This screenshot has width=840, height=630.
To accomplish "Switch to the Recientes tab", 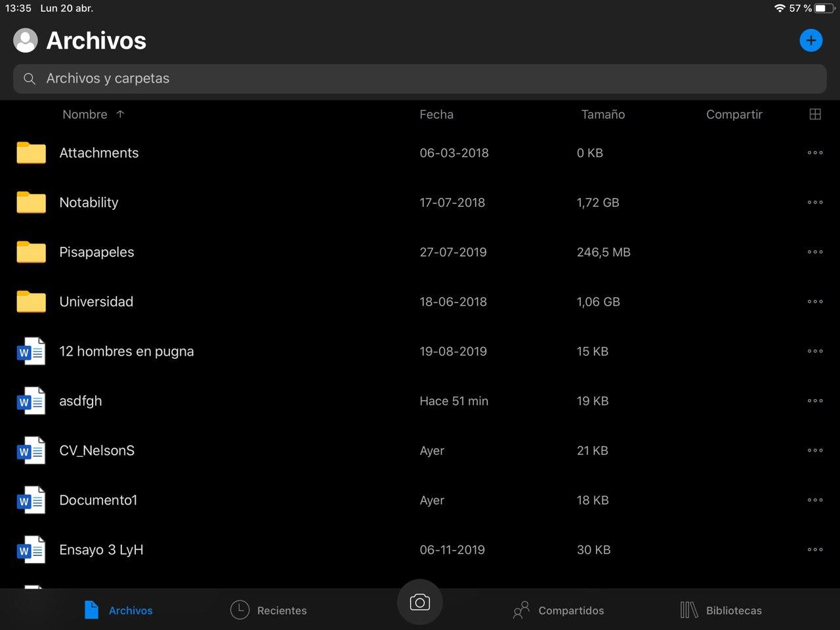I will click(x=269, y=610).
